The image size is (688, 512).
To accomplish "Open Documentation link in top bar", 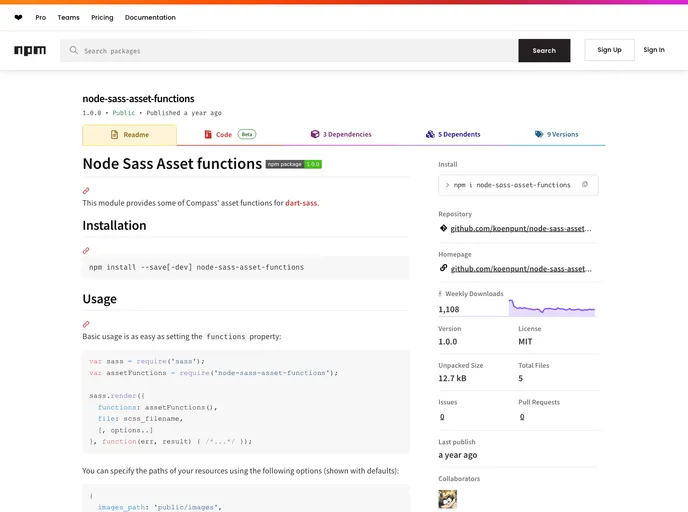I will [x=150, y=18].
